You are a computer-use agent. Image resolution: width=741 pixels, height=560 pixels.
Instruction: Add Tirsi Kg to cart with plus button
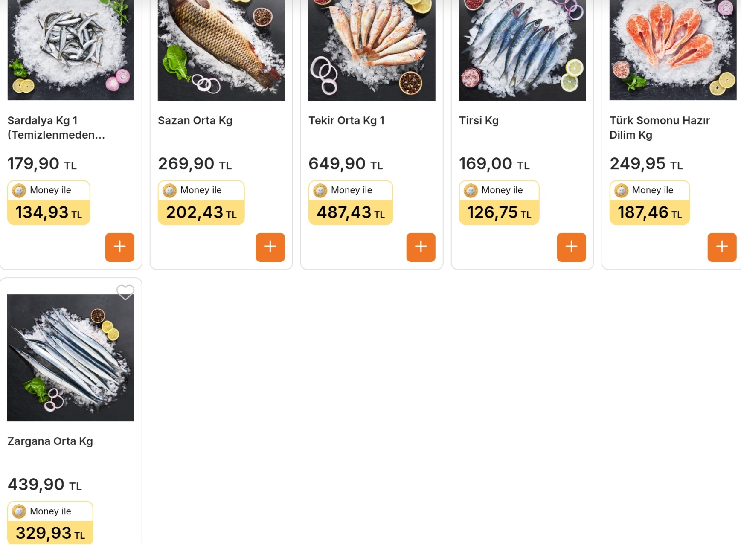pos(571,247)
